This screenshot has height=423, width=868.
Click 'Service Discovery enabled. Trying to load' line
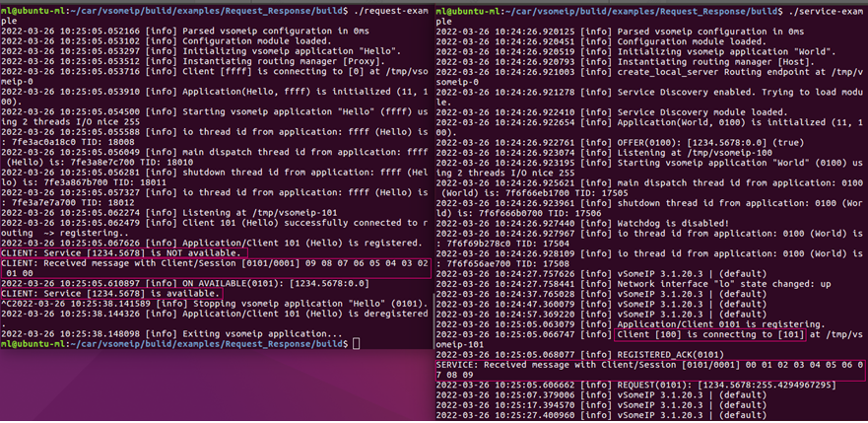[x=650, y=97]
